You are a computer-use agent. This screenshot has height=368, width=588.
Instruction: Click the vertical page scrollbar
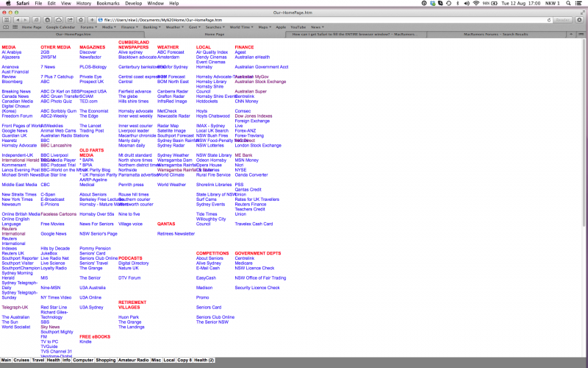[584, 132]
